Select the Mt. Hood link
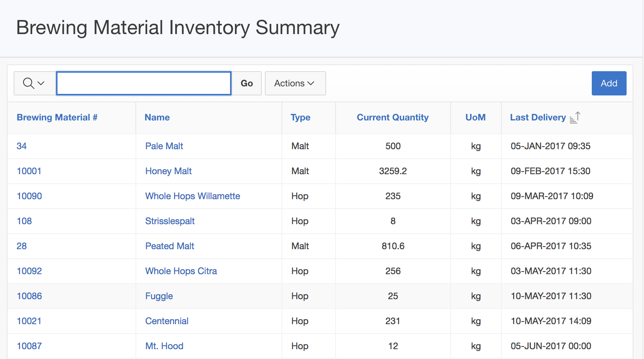644x359 pixels. tap(164, 346)
